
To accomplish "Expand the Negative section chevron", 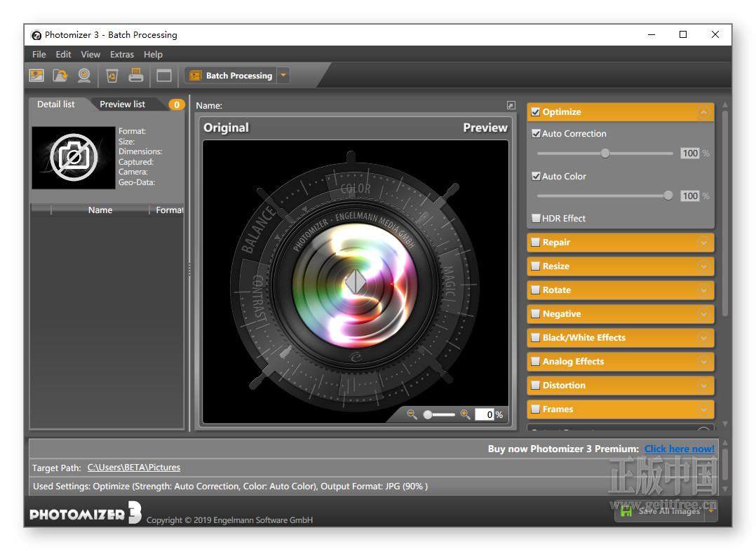I will click(703, 314).
